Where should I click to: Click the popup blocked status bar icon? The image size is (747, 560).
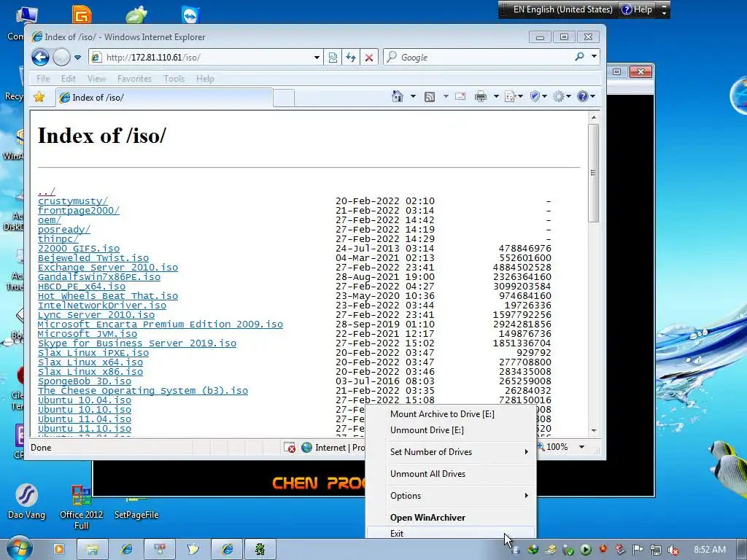[x=289, y=448]
